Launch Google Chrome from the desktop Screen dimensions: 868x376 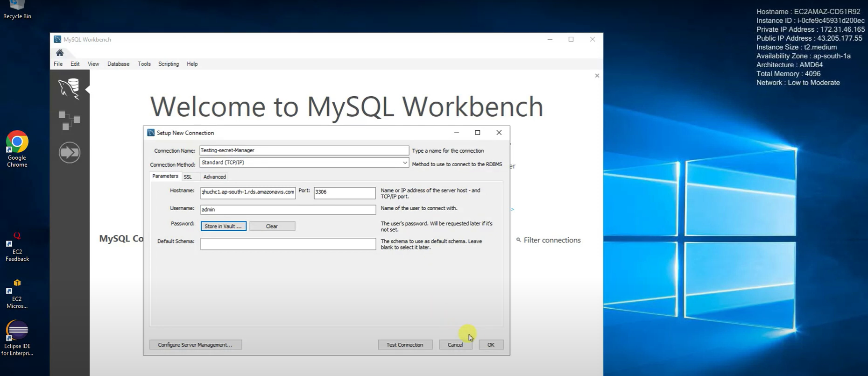17,149
